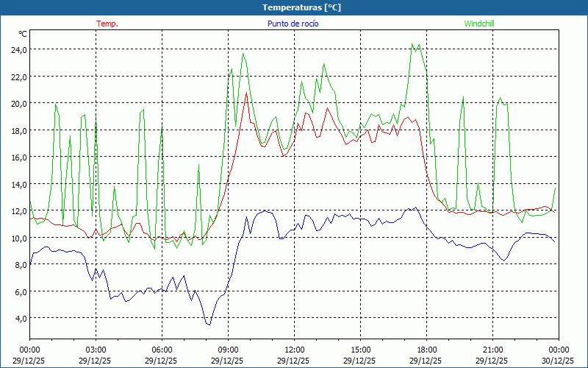Click the green Windchill legend label
Viewport: 588px width, 368px height.
pyautogui.click(x=479, y=24)
